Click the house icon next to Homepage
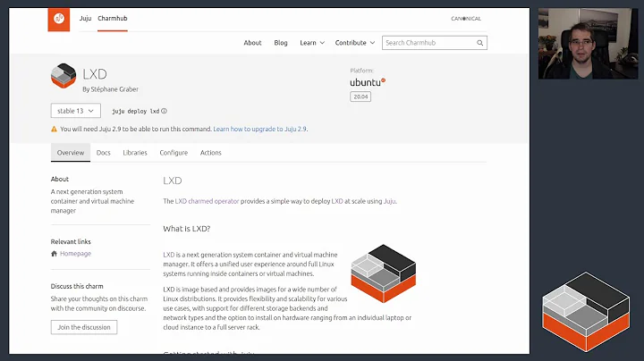644x361 pixels. point(54,254)
